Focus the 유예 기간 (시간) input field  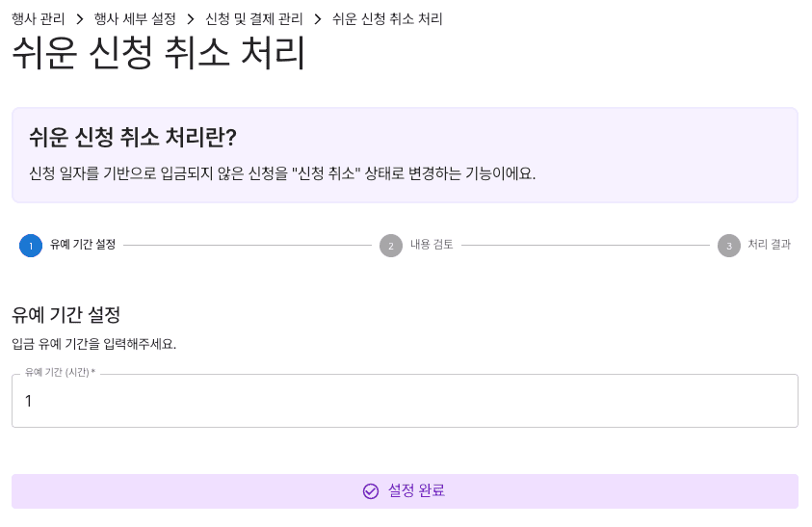[405, 401]
